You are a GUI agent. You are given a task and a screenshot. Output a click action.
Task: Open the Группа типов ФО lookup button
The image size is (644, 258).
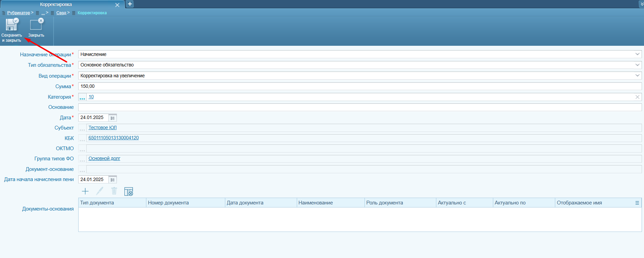click(82, 159)
